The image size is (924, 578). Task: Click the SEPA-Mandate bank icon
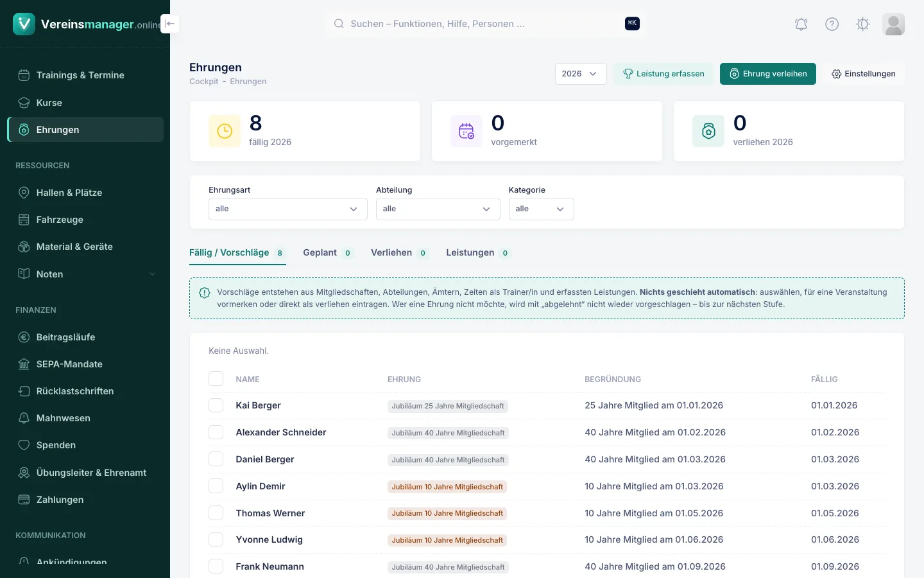pyautogui.click(x=24, y=364)
